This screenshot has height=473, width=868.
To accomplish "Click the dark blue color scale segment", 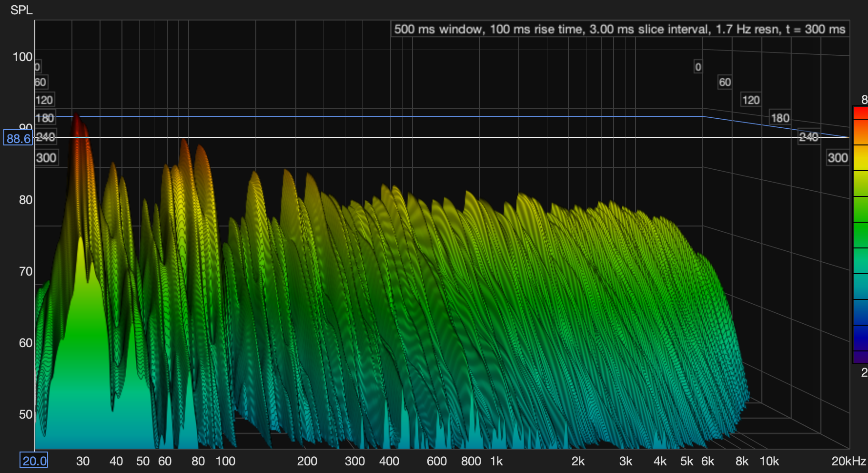I will [860, 338].
